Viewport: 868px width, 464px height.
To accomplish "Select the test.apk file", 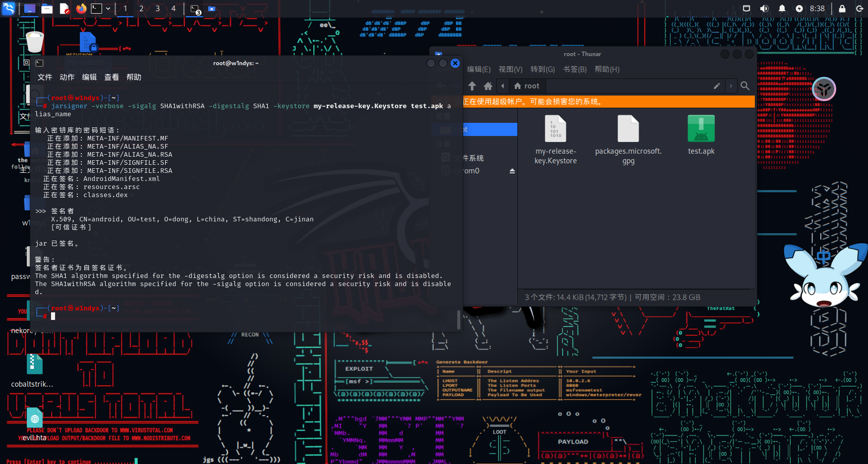I will pyautogui.click(x=701, y=135).
